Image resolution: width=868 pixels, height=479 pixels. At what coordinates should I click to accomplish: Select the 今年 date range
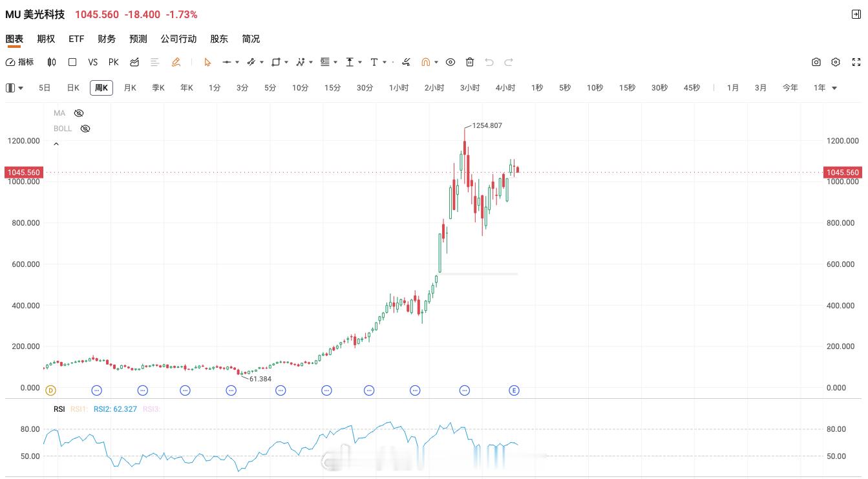pos(790,88)
